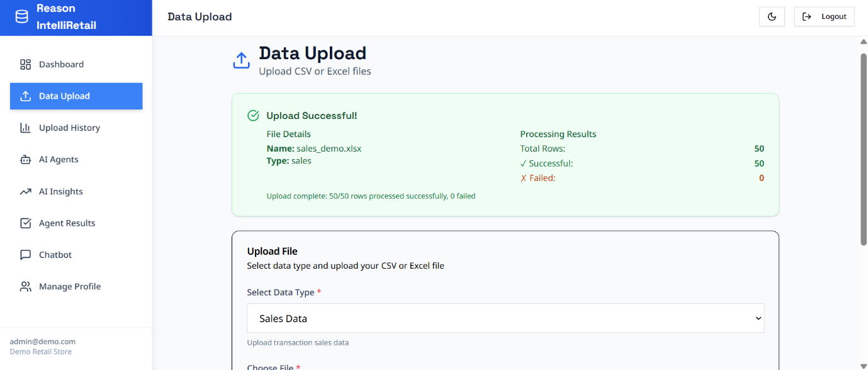Image resolution: width=868 pixels, height=370 pixels.
Task: Switch to the Data Upload menu header
Action: 199,17
